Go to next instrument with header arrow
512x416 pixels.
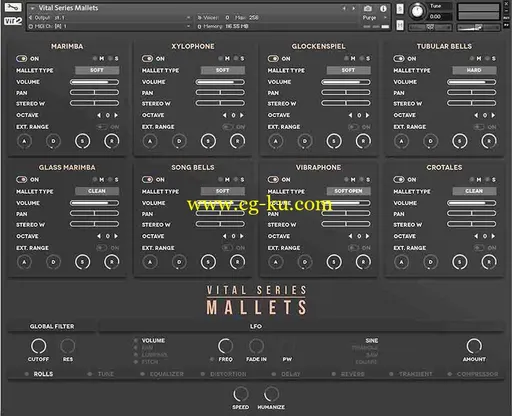pyautogui.click(x=353, y=8)
